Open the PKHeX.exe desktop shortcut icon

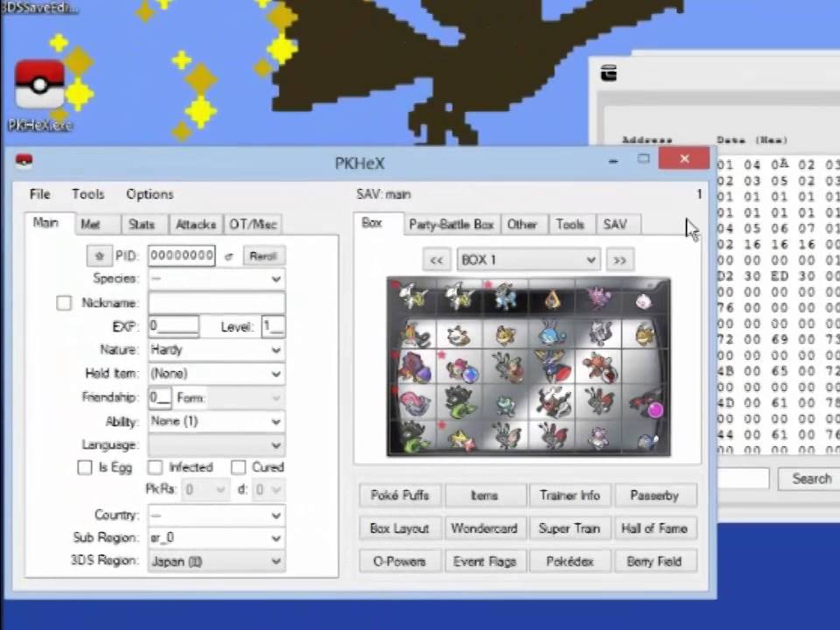coord(39,86)
